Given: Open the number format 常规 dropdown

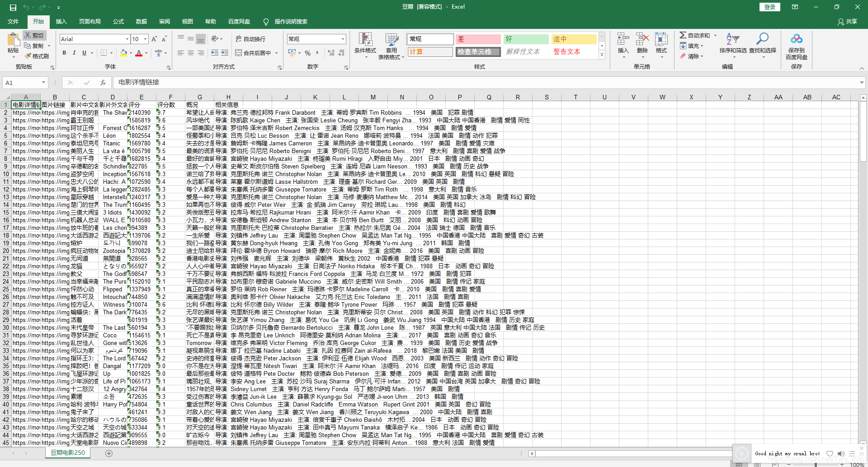Looking at the screenshot, I should pos(343,39).
